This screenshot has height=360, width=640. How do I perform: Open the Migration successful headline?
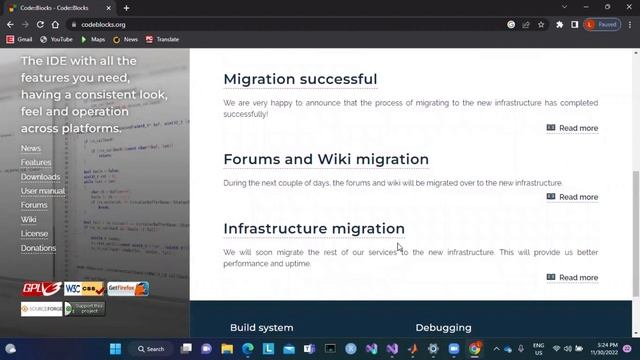point(300,79)
